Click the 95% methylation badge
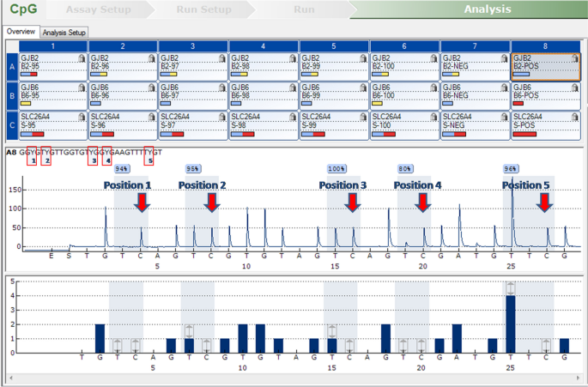 click(193, 169)
